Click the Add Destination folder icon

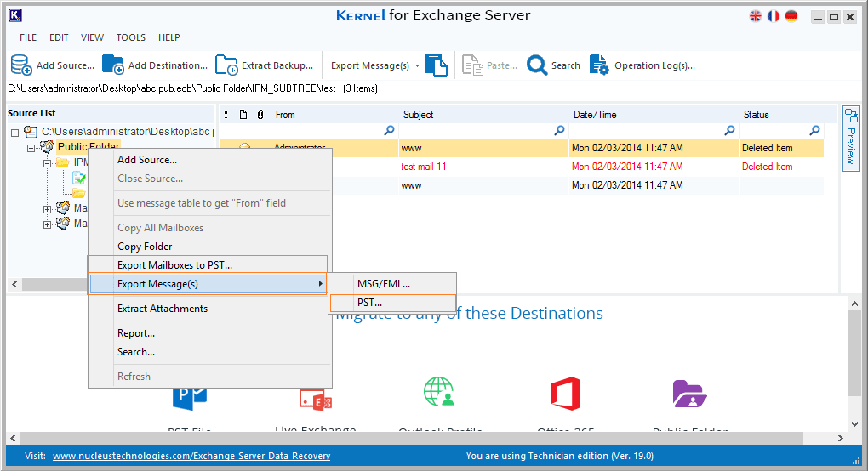(x=113, y=65)
